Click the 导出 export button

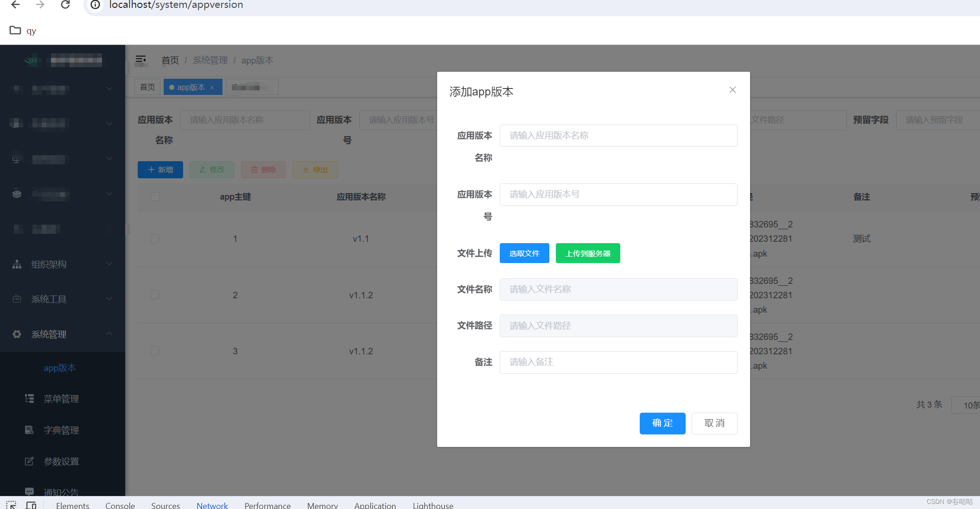click(315, 170)
